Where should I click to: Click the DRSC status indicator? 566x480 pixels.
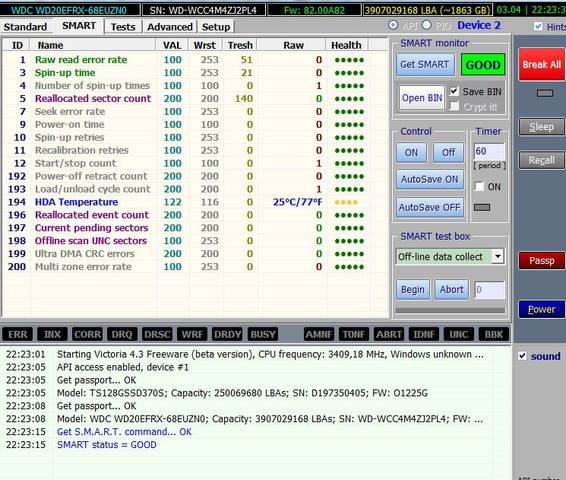(x=157, y=335)
